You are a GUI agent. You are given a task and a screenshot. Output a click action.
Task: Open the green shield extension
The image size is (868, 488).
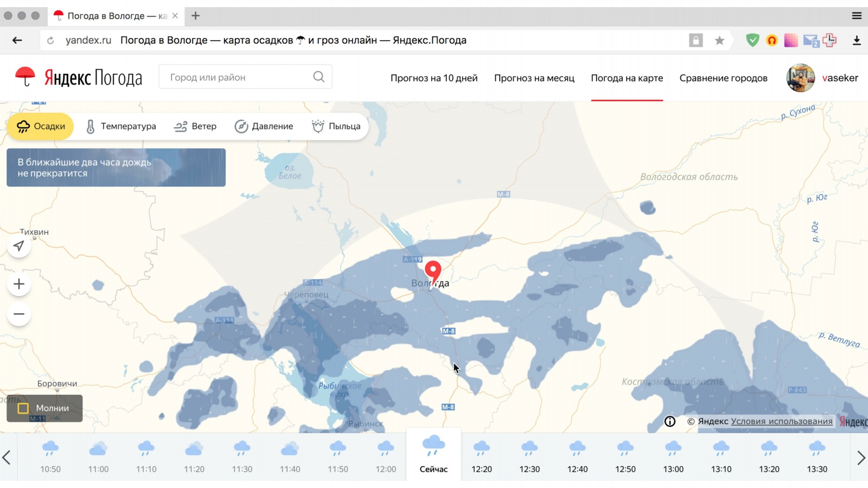[752, 40]
